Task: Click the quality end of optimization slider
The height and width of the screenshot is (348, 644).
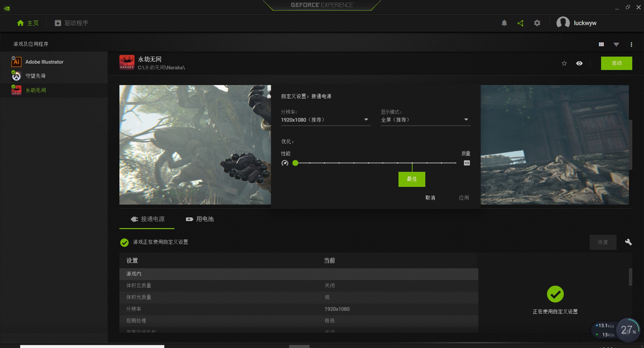Action: point(455,163)
